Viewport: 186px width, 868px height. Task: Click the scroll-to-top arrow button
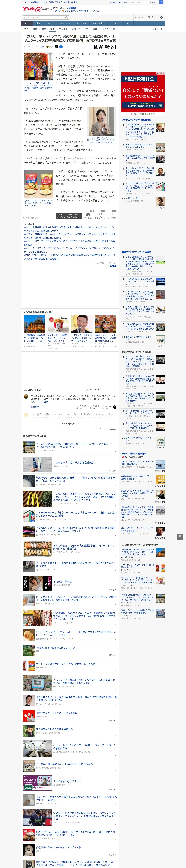[180, 536]
